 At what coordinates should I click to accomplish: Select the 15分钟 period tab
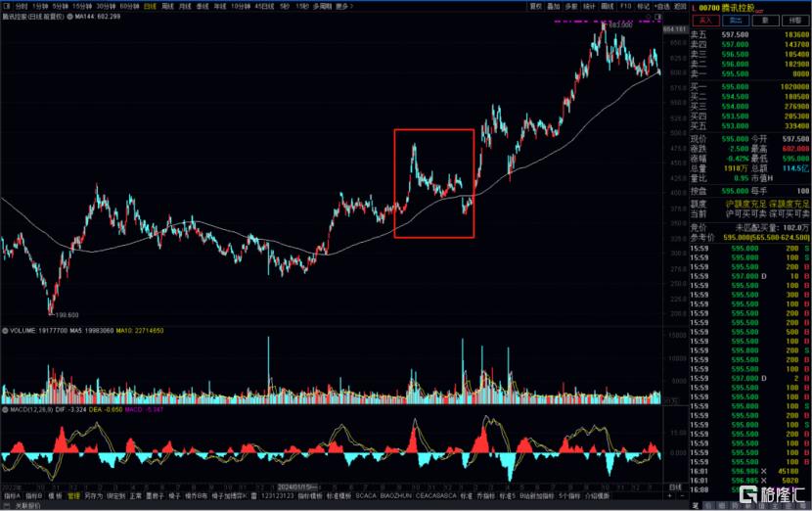point(82,6)
